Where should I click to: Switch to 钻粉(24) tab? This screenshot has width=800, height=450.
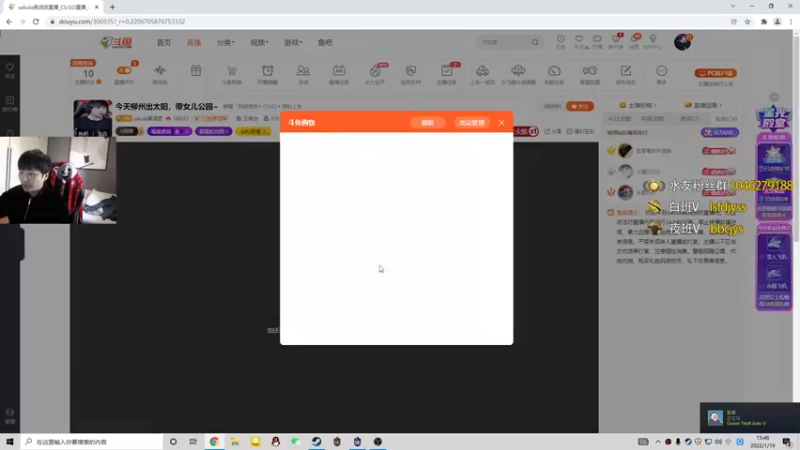point(726,118)
